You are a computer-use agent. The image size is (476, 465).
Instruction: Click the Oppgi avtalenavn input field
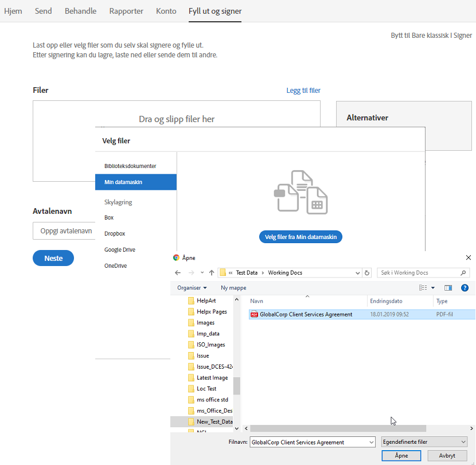tap(64, 230)
